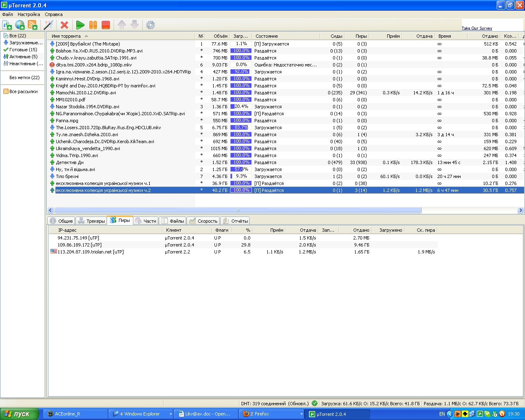
Task: Click Create New Torrent wand icon
Action: (49, 25)
